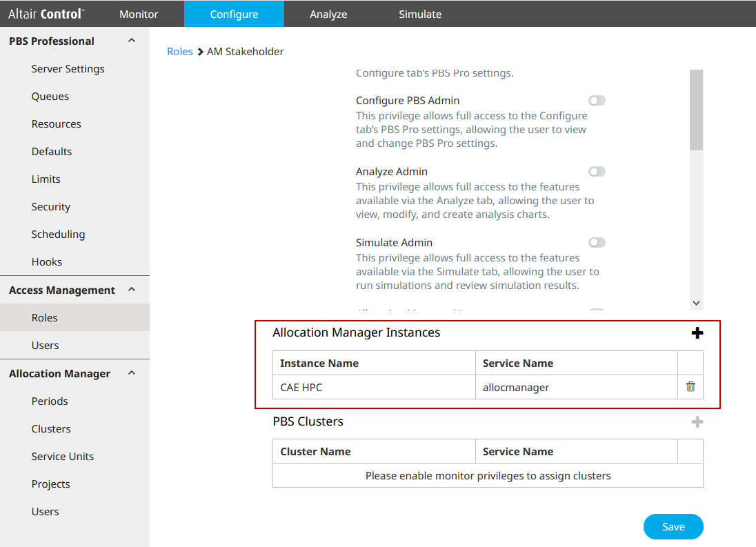Collapse the PBS Professional section
Screen dimensions: 756x547
132,41
